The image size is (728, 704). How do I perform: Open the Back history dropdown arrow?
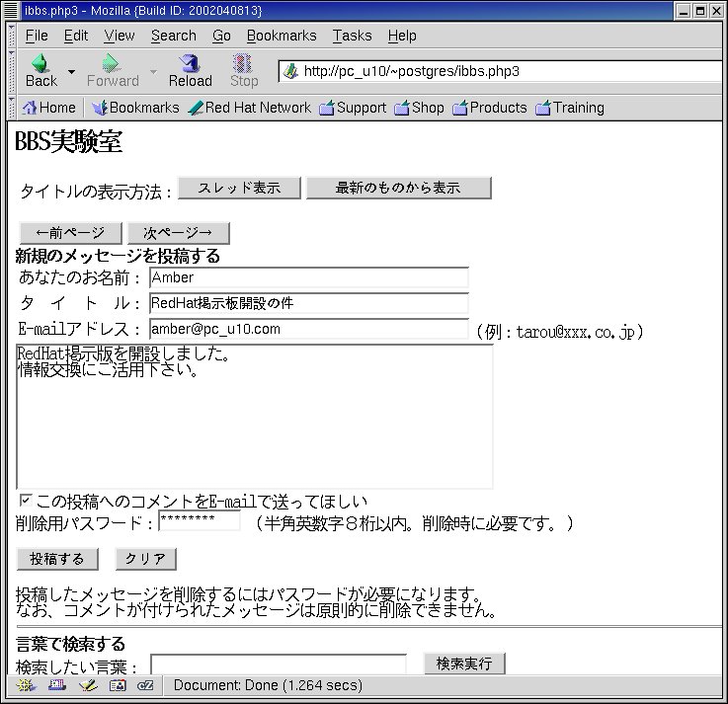pos(71,72)
